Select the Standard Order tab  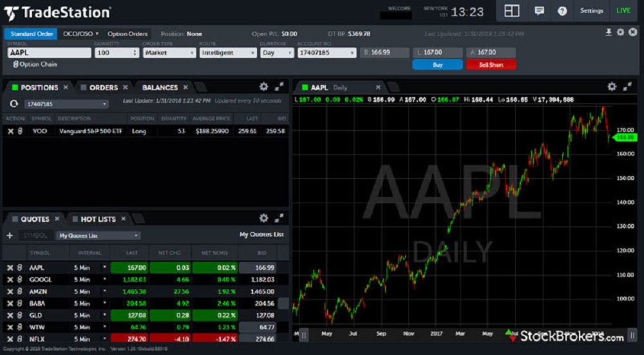(31, 33)
